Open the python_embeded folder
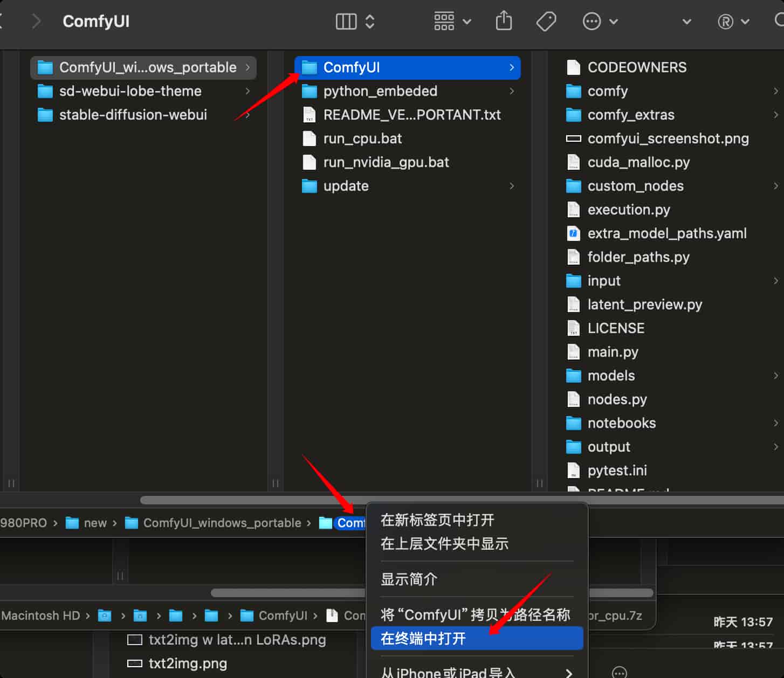 380,91
